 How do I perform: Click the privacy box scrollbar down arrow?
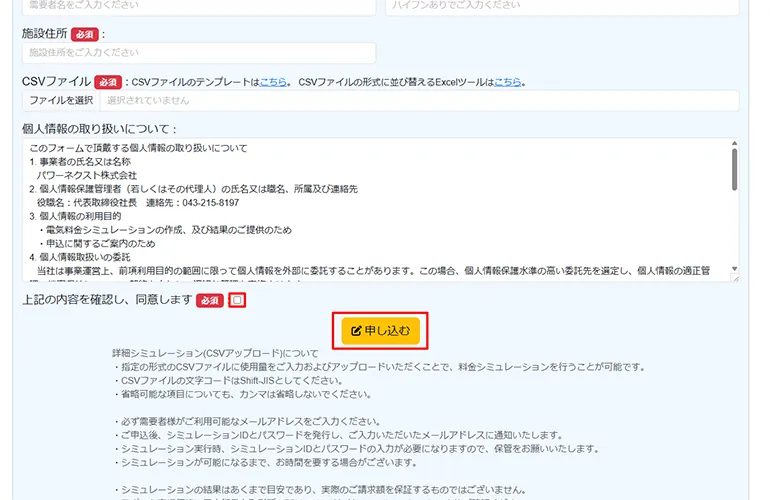point(734,269)
